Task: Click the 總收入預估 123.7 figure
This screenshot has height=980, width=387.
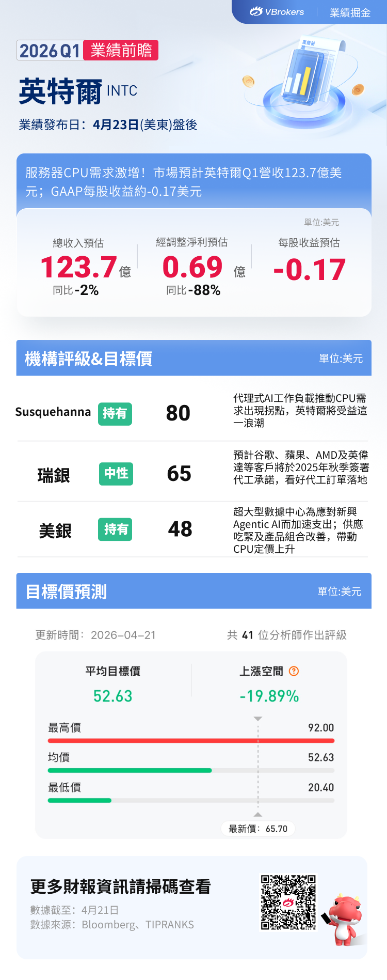Action: 79,267
